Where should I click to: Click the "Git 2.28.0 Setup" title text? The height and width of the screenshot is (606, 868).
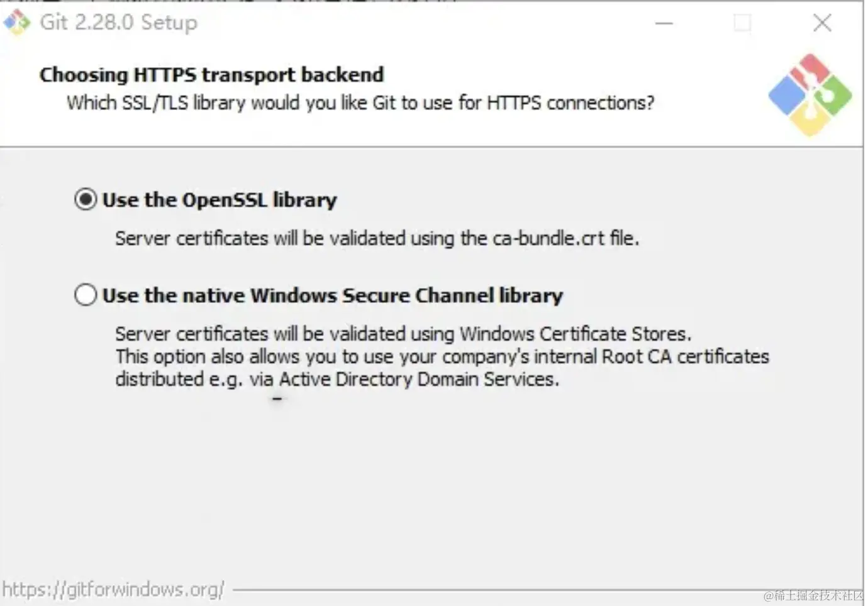point(118,23)
